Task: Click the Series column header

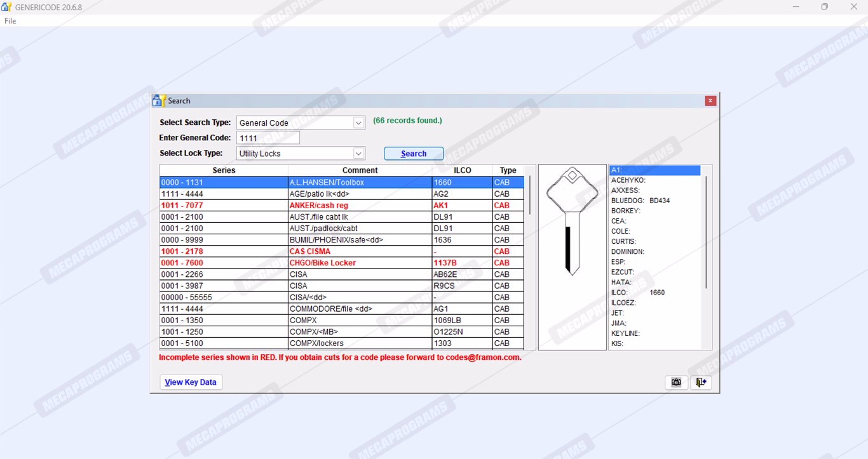Action: click(x=224, y=170)
